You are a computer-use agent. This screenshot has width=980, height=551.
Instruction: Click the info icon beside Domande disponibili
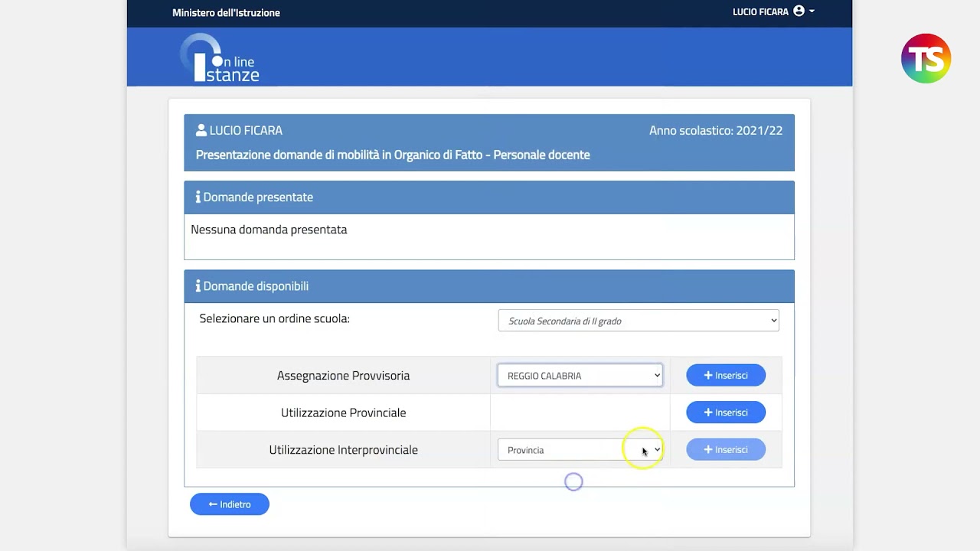click(198, 286)
